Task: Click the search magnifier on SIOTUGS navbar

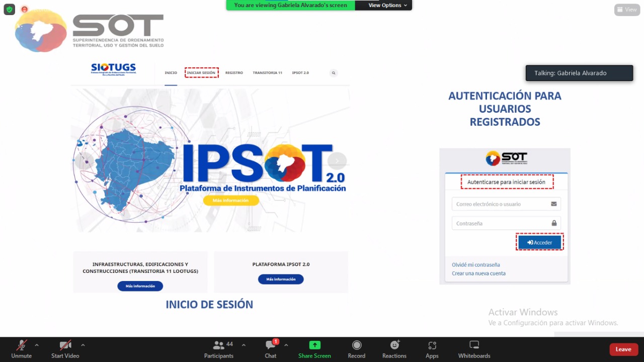Action: tap(333, 73)
